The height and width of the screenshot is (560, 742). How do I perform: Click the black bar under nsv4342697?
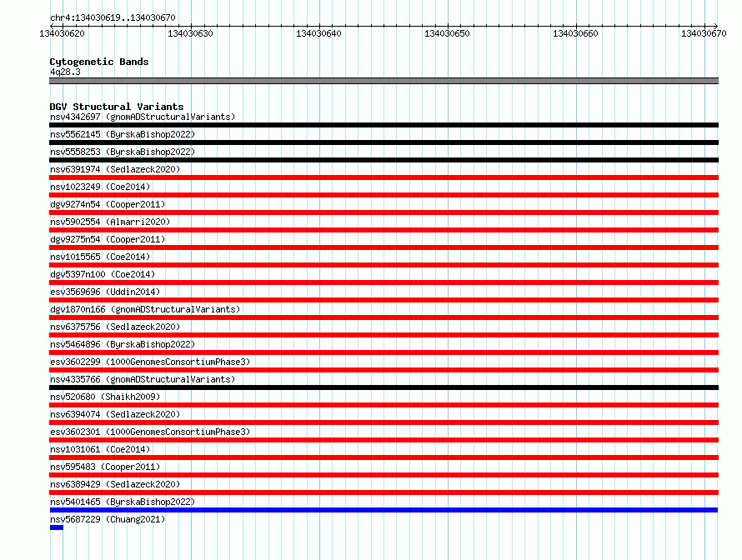[384, 125]
